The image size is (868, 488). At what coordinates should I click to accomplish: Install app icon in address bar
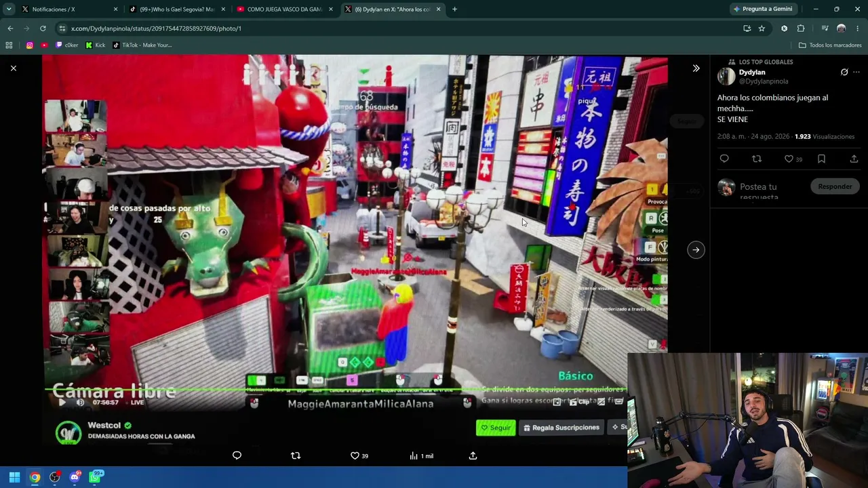tap(747, 28)
